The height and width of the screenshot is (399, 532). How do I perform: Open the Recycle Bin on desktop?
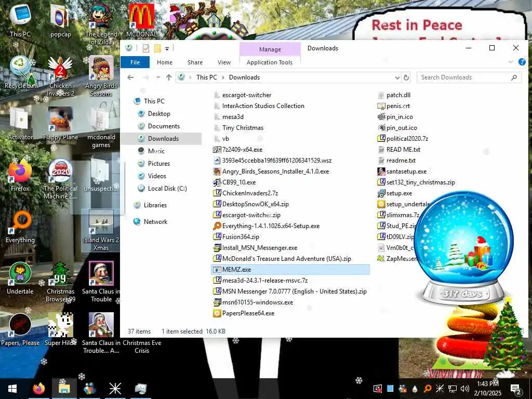20,72
